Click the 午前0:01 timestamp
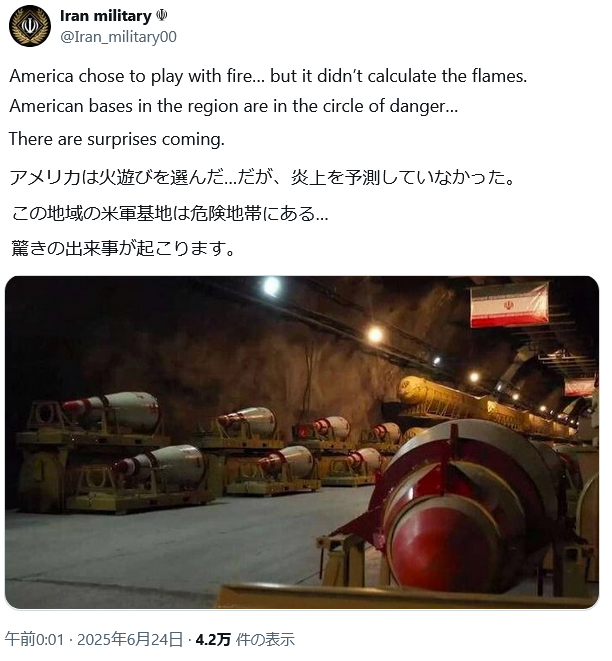The height and width of the screenshot is (661, 612). click(x=35, y=640)
